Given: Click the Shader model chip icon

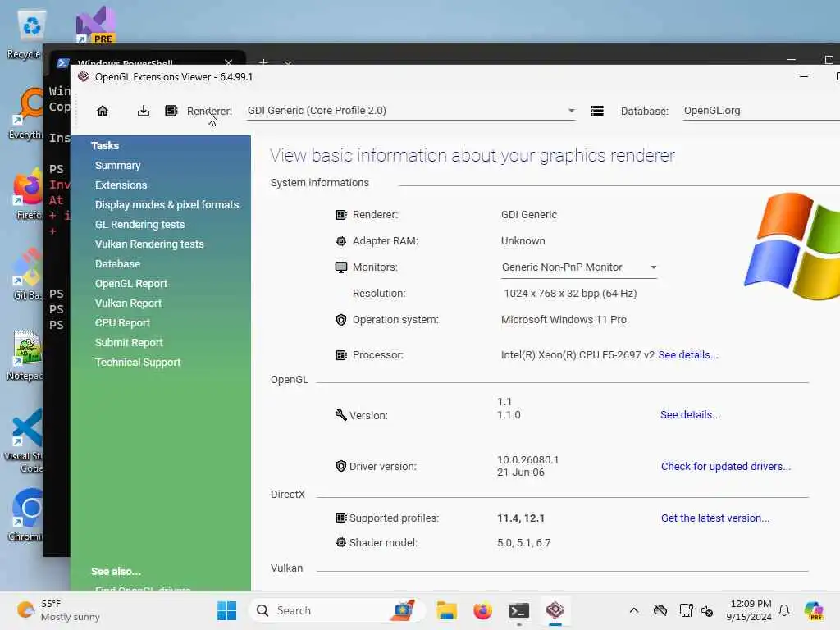Looking at the screenshot, I should coord(341,542).
